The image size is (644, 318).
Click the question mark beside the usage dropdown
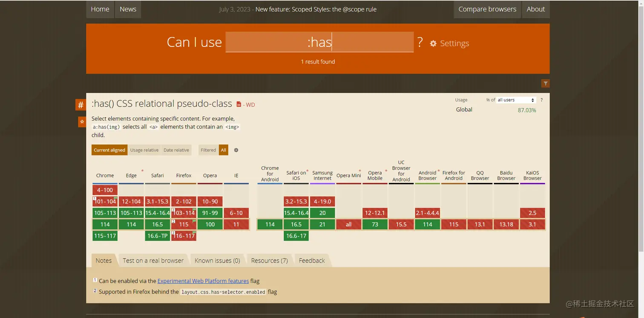tap(541, 100)
